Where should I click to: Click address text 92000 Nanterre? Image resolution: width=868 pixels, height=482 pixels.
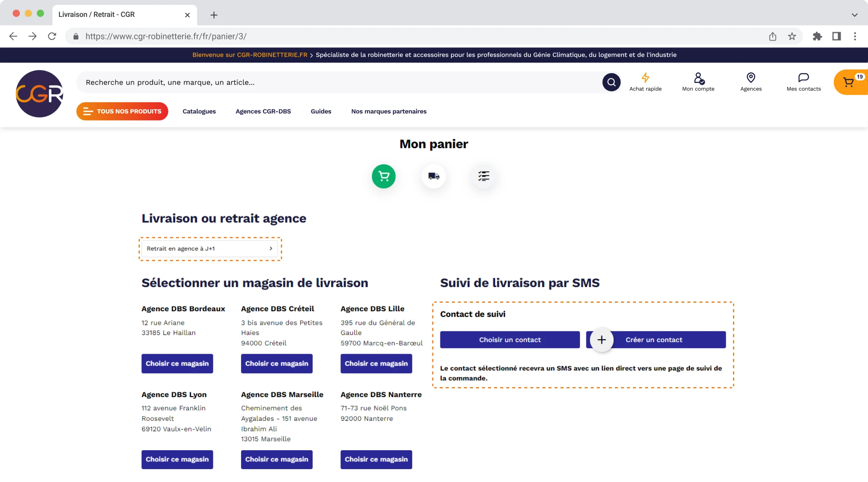coord(367,418)
